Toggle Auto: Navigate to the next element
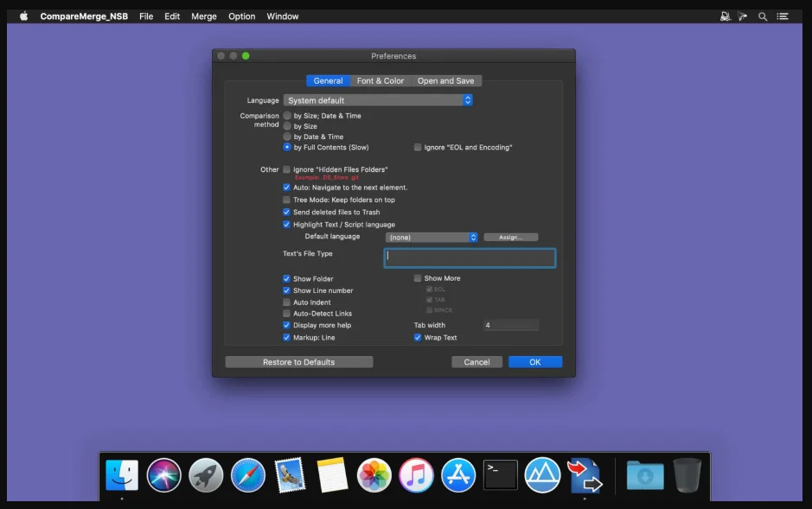 click(x=286, y=188)
